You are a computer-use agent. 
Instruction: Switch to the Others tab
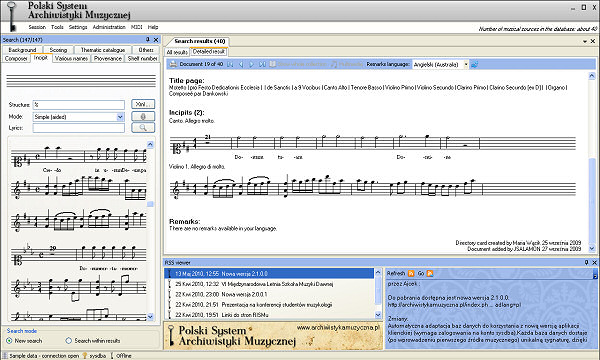(146, 50)
